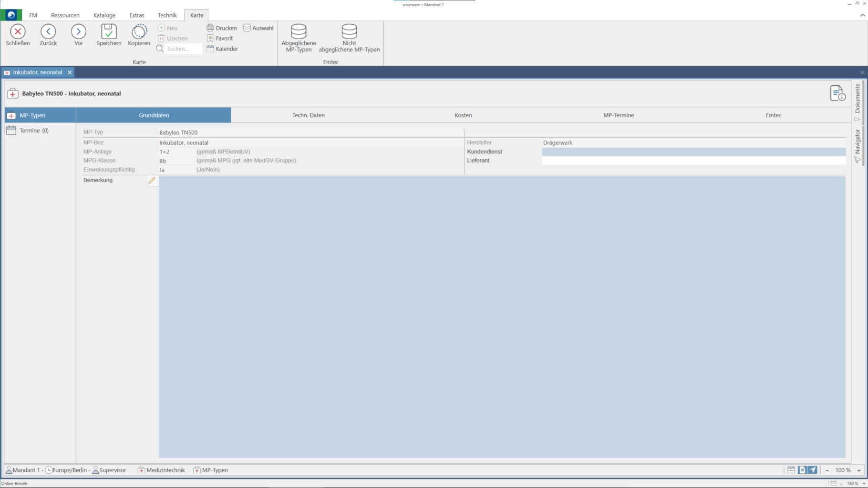
Task: Go back with the Zurück arrow
Action: click(x=48, y=32)
